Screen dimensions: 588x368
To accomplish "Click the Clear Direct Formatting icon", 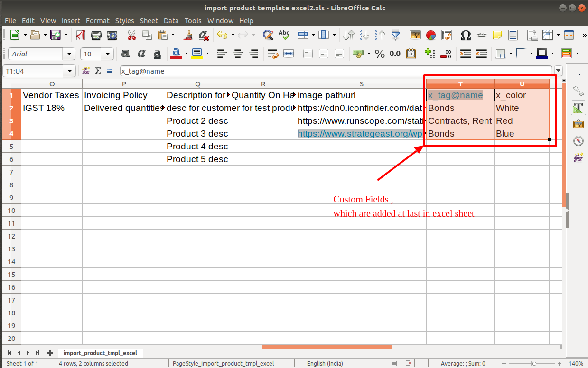I will click(204, 35).
